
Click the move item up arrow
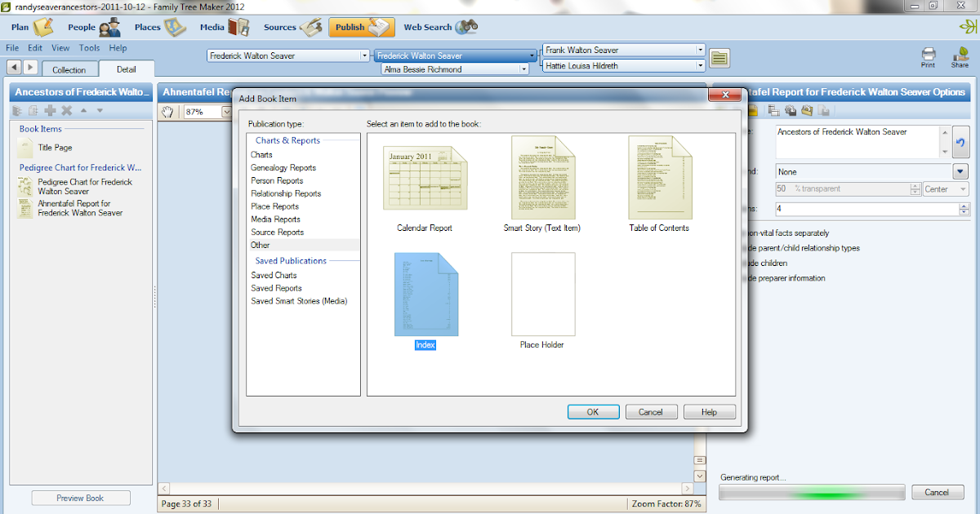[83, 110]
